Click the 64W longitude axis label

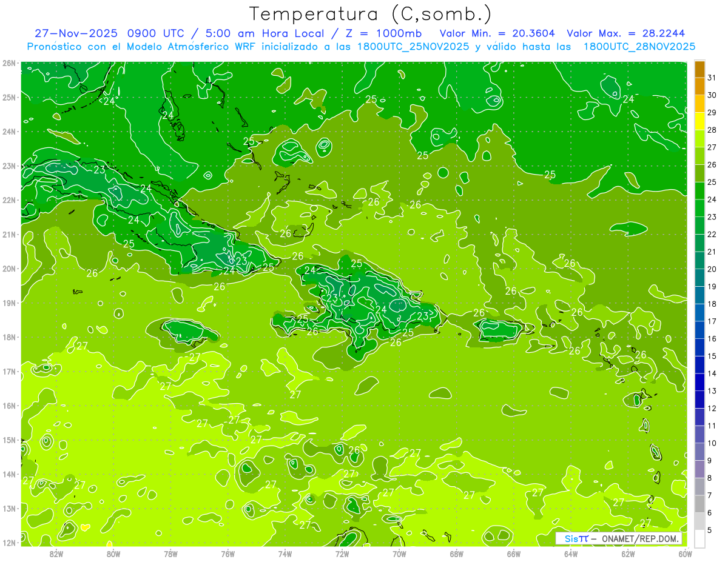coord(571,554)
